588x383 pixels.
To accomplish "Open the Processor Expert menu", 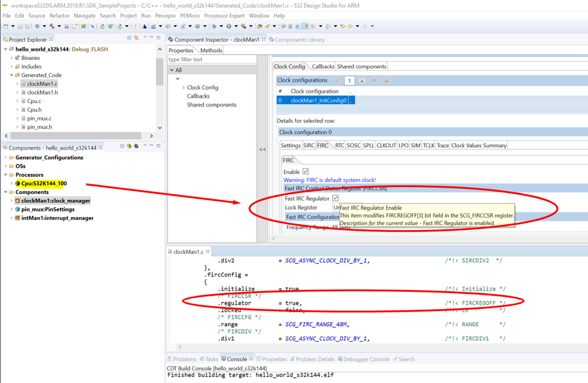I will (224, 16).
